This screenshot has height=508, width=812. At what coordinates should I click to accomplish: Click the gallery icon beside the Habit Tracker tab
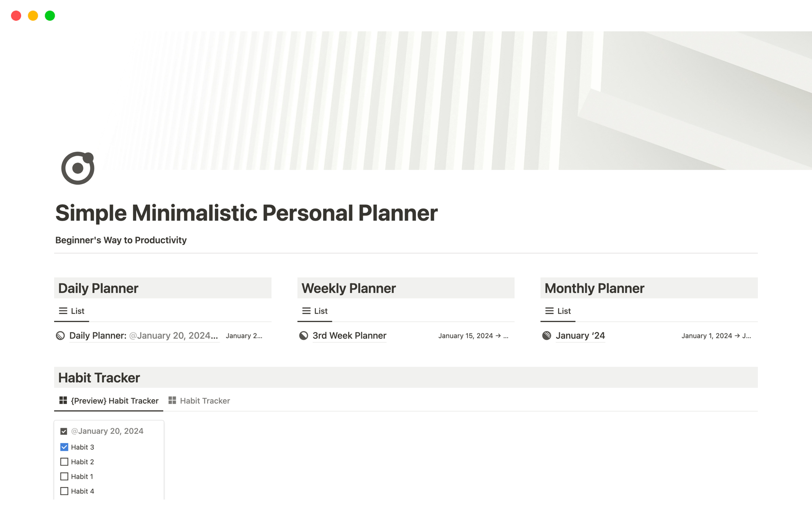(172, 400)
